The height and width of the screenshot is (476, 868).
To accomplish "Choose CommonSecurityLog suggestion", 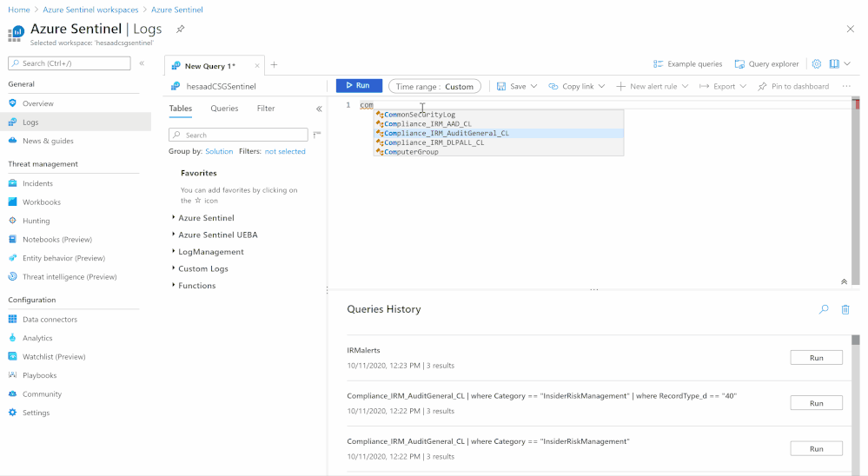I will [499, 115].
